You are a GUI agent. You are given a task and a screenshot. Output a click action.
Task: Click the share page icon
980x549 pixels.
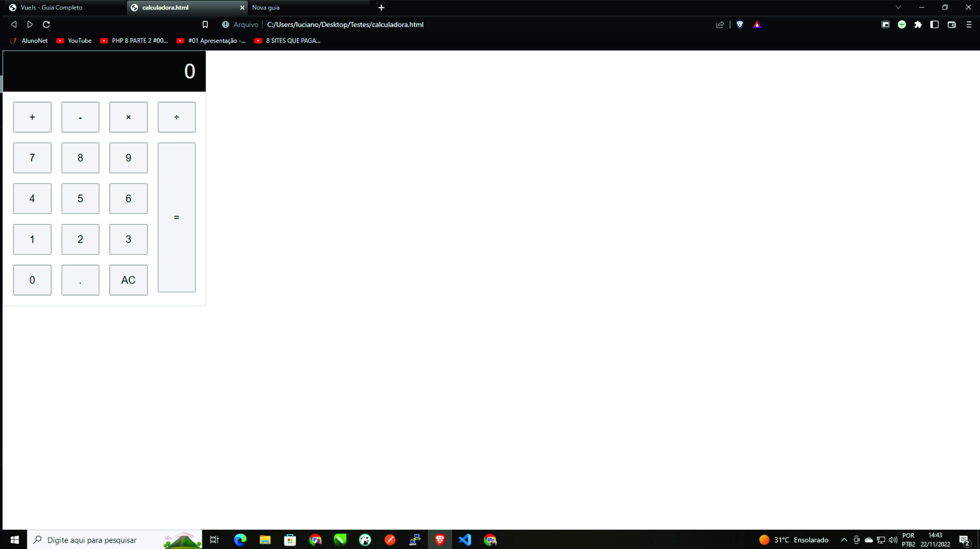pyautogui.click(x=720, y=25)
